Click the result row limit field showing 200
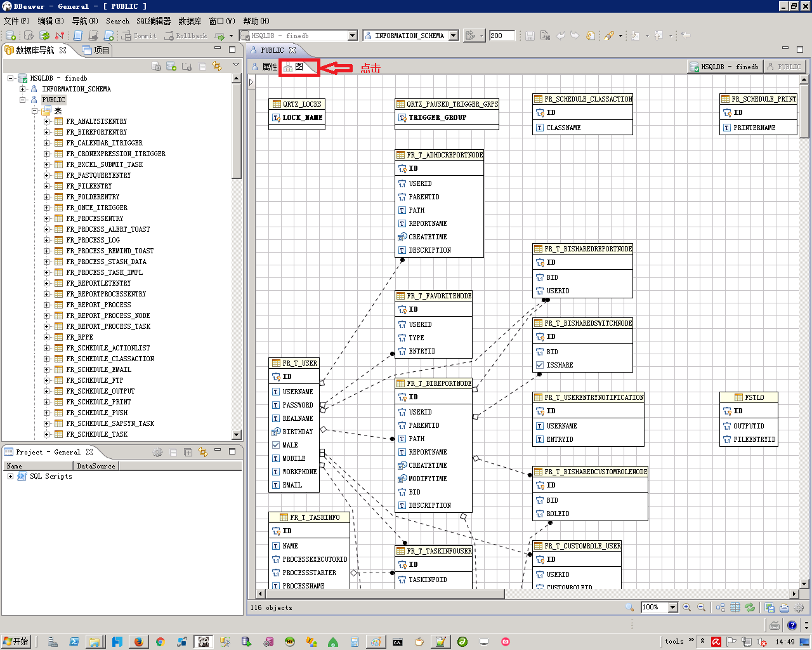This screenshot has width=812, height=650. pos(501,36)
